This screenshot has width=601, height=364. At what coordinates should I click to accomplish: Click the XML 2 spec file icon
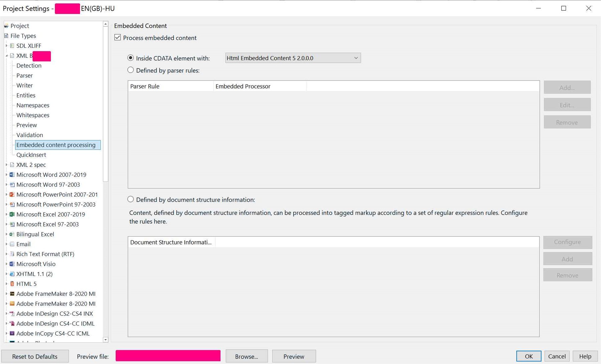(x=12, y=165)
